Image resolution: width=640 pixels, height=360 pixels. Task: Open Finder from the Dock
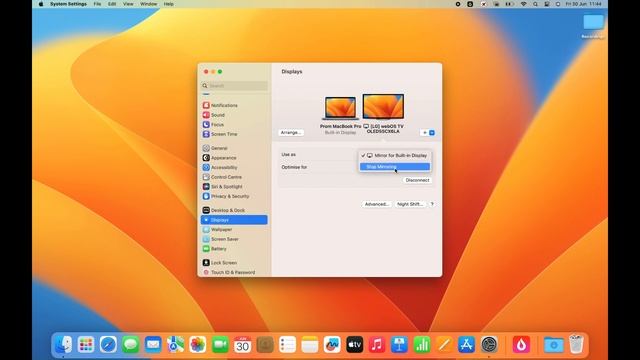pos(63,345)
